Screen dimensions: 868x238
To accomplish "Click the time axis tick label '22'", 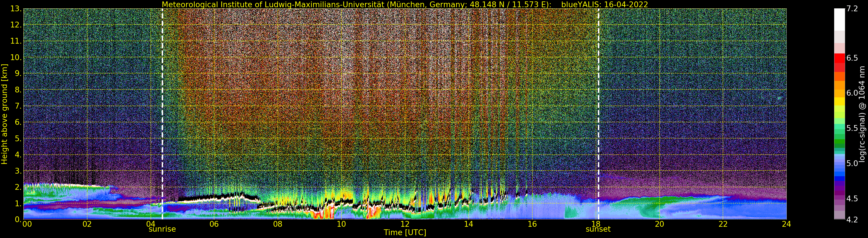I will point(723,224).
